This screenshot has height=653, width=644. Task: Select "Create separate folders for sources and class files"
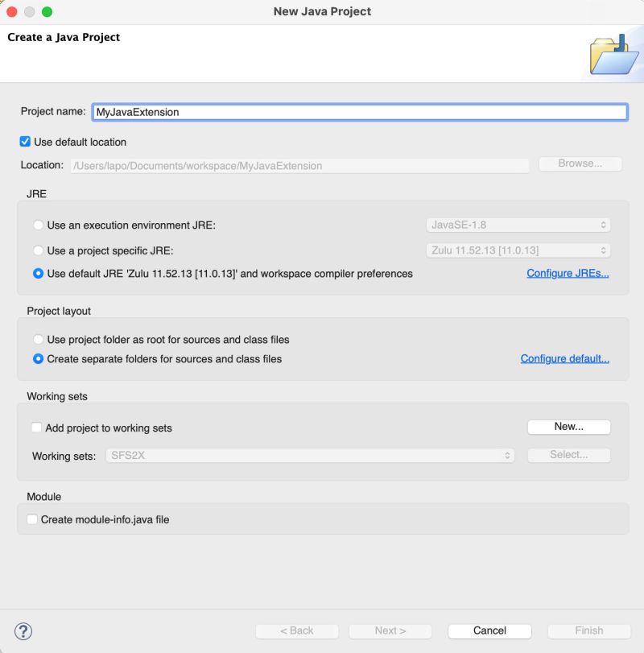coord(38,359)
